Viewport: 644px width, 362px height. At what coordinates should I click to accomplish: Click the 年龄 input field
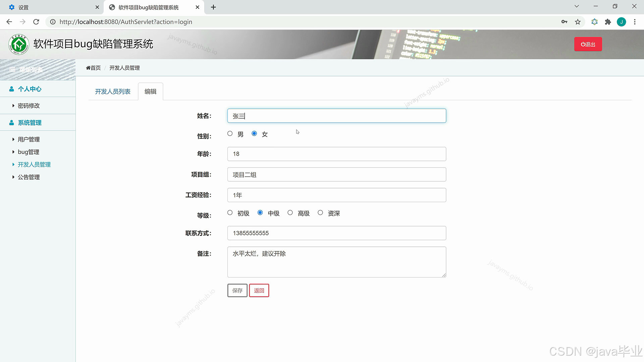(x=337, y=154)
